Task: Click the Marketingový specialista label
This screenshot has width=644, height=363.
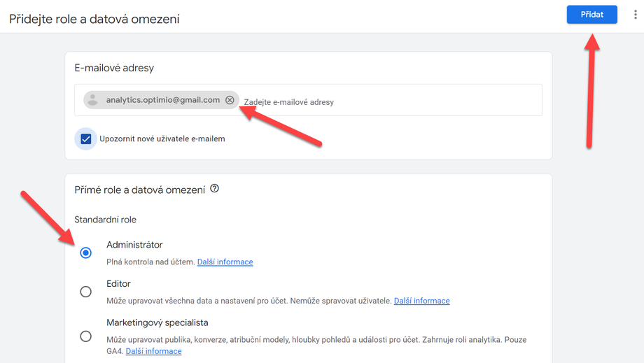Action: [x=157, y=323]
